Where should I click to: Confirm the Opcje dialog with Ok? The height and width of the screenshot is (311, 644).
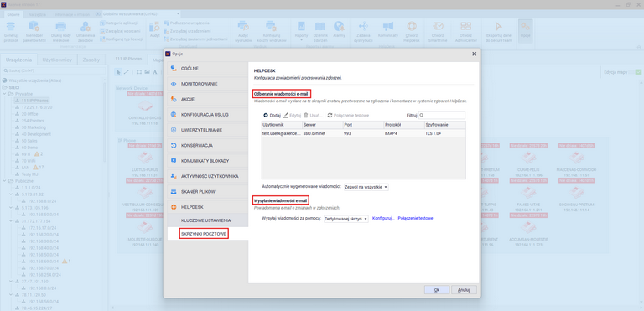437,290
